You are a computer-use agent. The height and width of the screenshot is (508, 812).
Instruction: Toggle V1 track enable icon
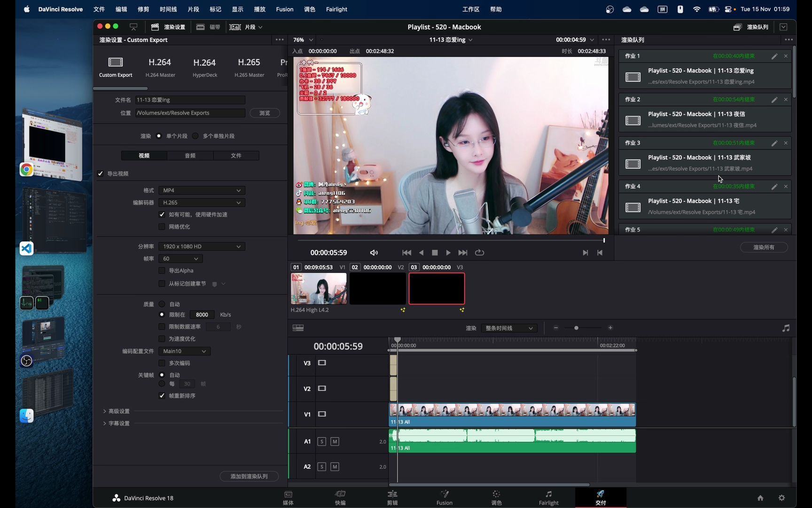[x=322, y=414]
